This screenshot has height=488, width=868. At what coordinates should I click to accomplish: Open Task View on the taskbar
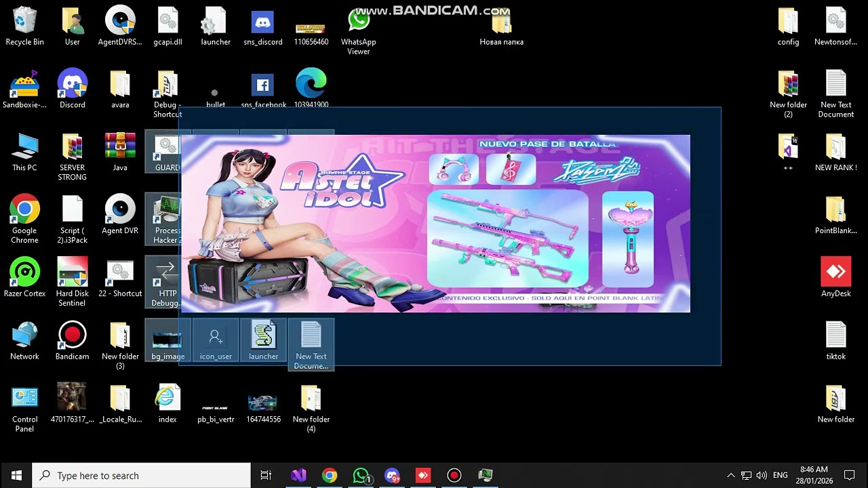pyautogui.click(x=266, y=476)
